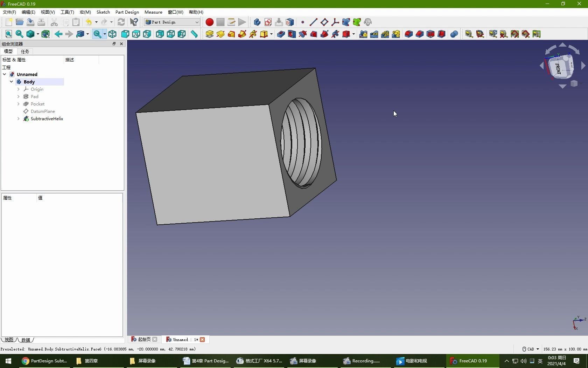Open the CAD navigation style selector
The height and width of the screenshot is (368, 588).
tap(530, 349)
